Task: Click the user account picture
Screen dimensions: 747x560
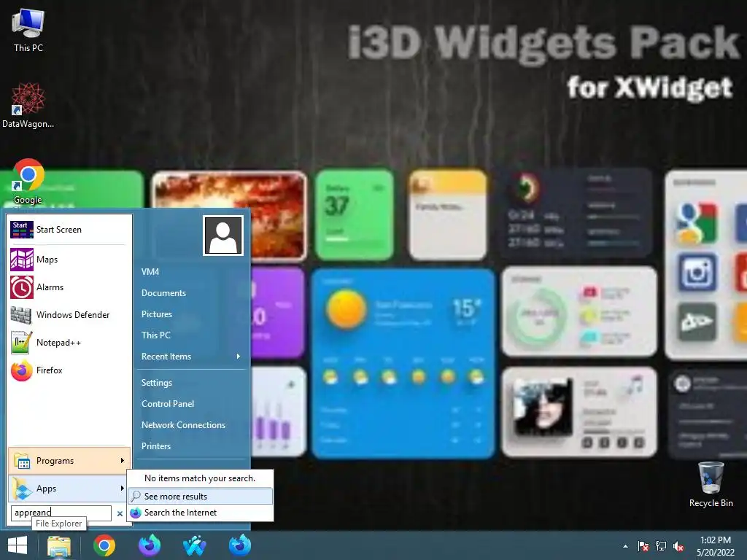Action: [x=223, y=236]
